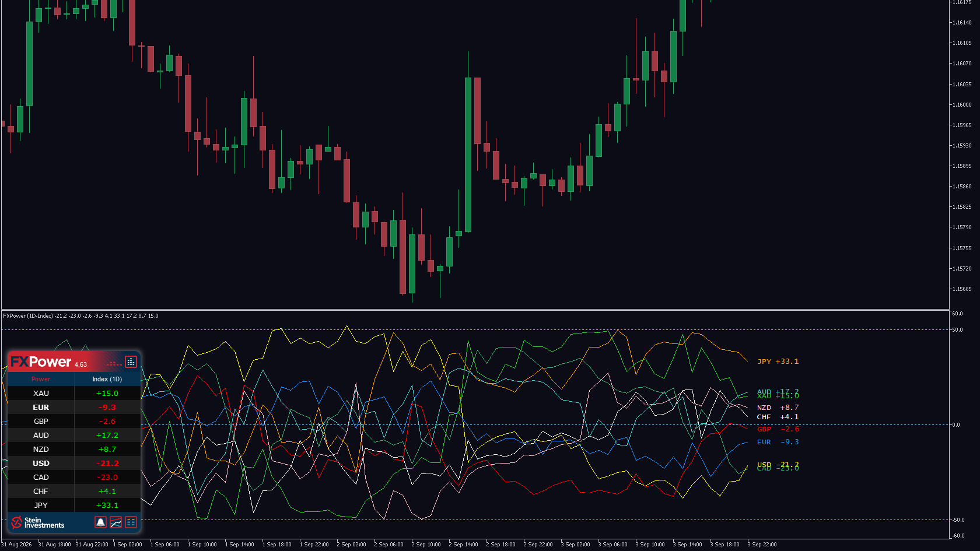Click the 31 Aug 2026 time axis label
The image size is (980, 551).
click(x=16, y=545)
